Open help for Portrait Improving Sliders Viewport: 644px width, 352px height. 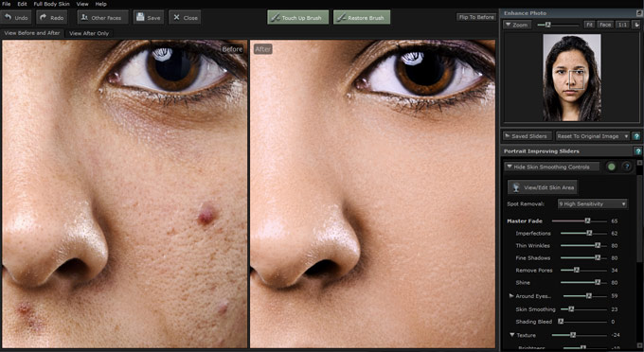(x=637, y=151)
